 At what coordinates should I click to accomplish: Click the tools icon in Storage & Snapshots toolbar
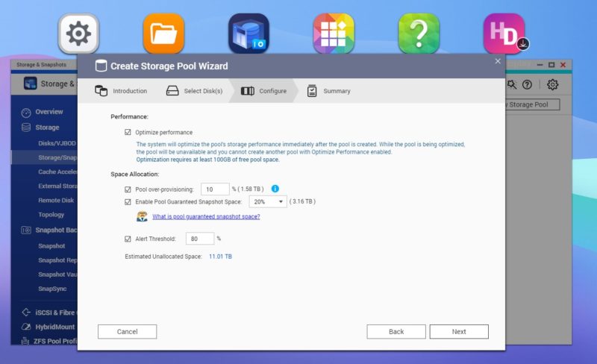(x=512, y=84)
